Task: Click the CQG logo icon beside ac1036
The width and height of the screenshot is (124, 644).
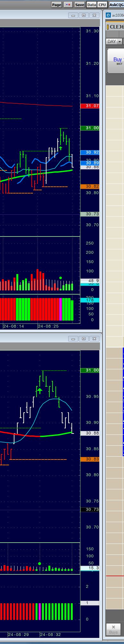Action: pos(108,15)
